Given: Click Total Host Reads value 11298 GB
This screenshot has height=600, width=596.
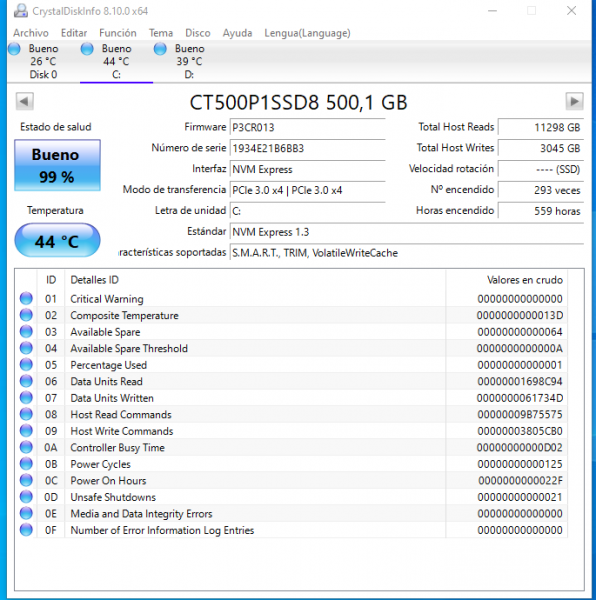Looking at the screenshot, I should (x=541, y=127).
